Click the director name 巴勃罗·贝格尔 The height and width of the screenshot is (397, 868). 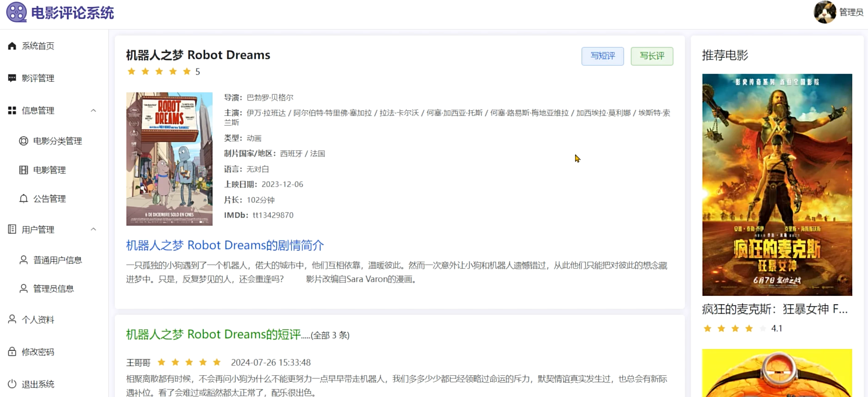[270, 97]
